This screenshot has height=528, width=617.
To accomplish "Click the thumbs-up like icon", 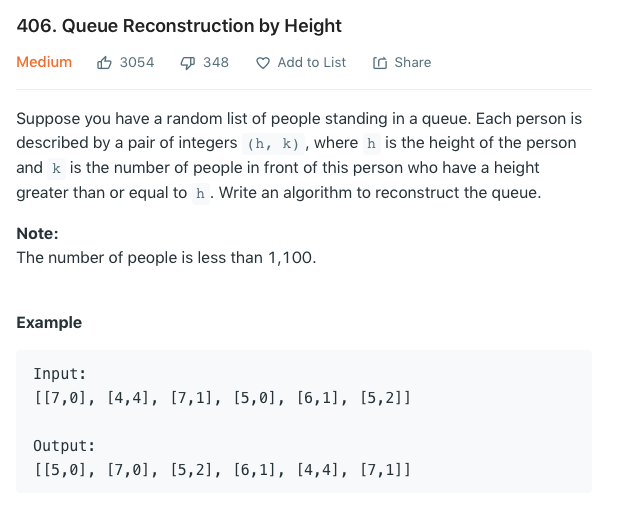I will click(104, 63).
